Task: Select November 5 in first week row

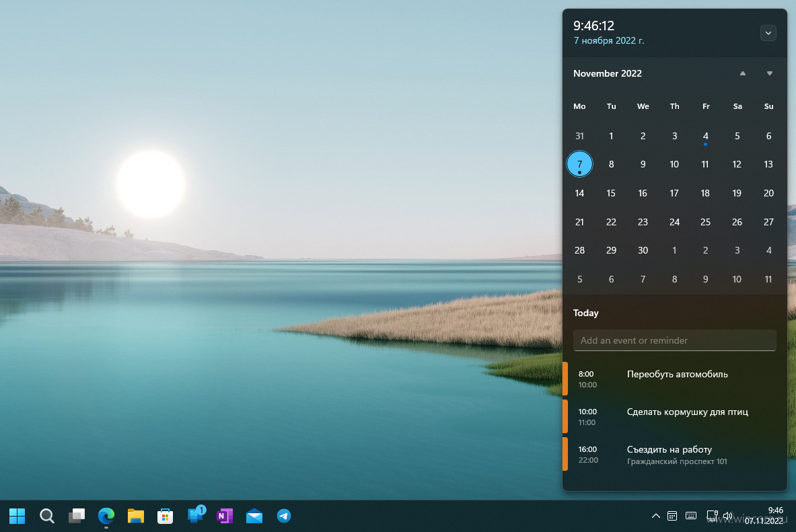Action: click(737, 136)
